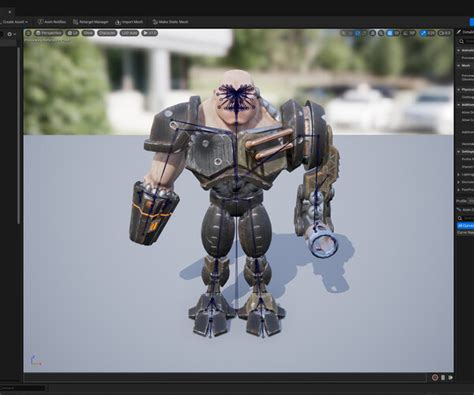Image resolution: width=474 pixels, height=395 pixels.
Task: Click the blue button at top right
Action: 472,22
